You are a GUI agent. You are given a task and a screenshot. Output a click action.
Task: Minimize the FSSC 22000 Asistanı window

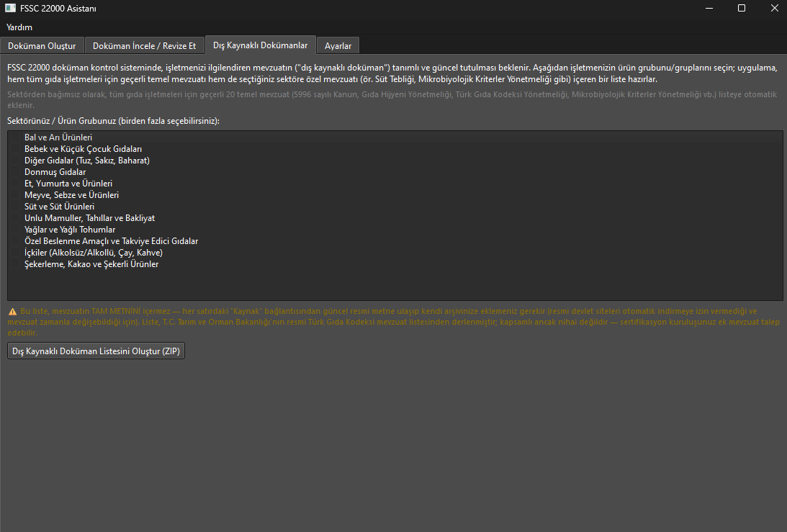(709, 8)
